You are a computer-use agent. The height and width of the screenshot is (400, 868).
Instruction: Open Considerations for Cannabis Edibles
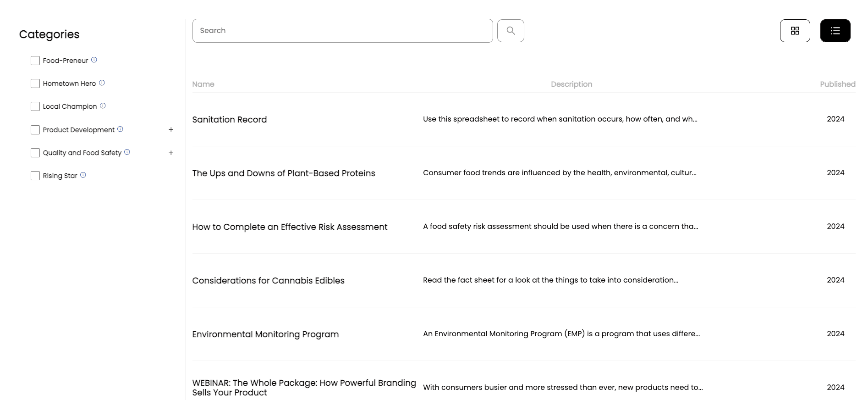point(268,281)
